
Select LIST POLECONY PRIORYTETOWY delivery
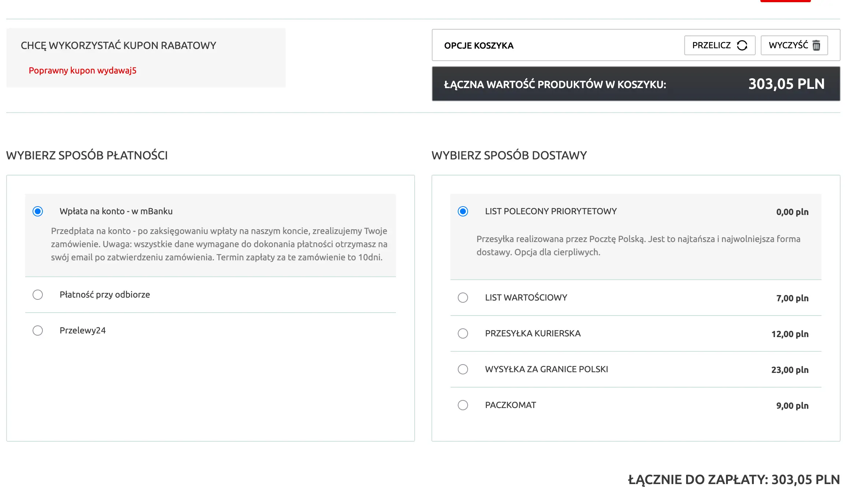(463, 211)
